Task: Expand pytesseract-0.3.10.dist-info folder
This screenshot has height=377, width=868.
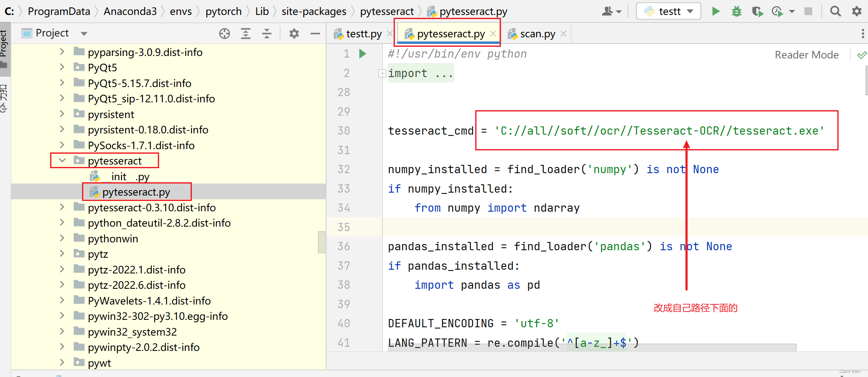Action: [x=62, y=207]
